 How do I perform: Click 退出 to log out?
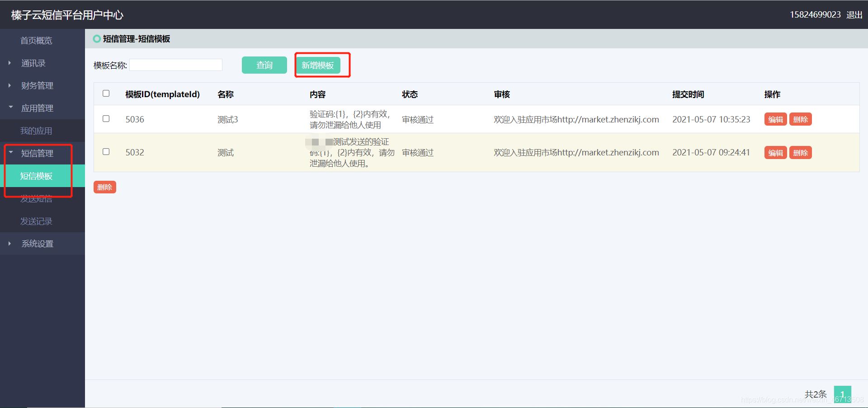tap(854, 14)
